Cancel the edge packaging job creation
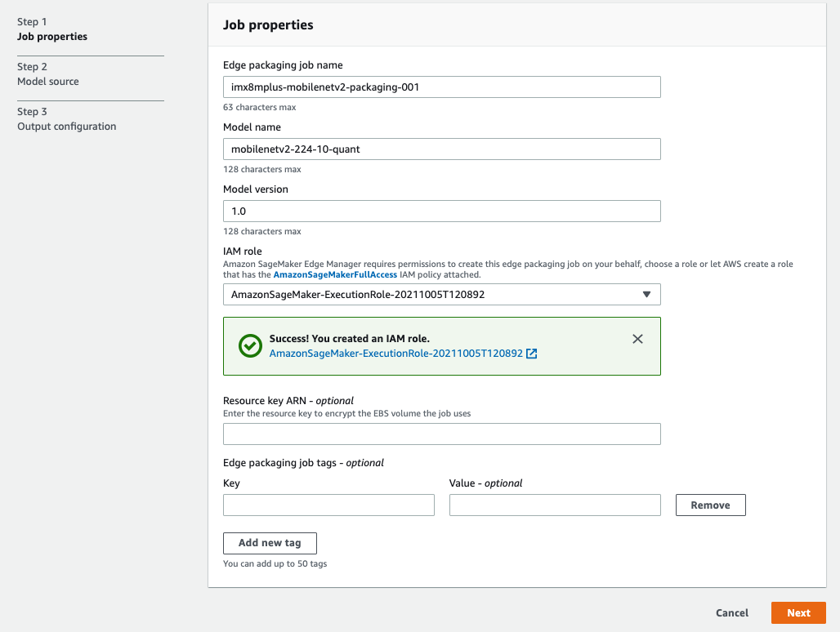Screen dimensions: 840x632 point(732,612)
